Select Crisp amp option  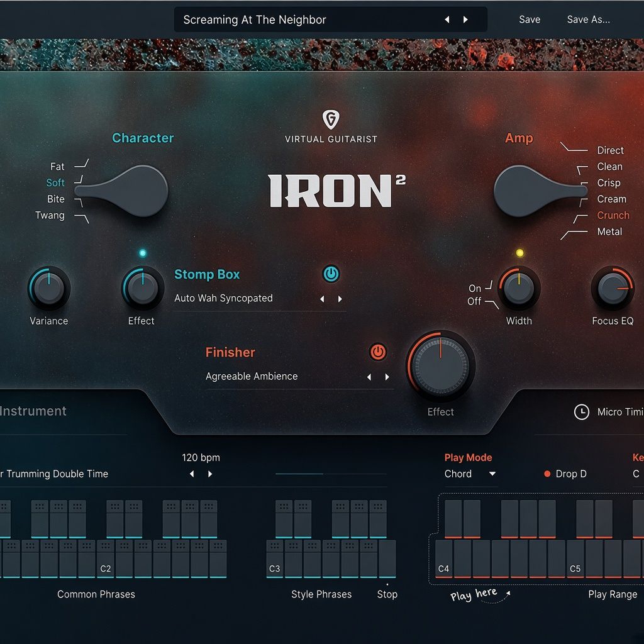click(x=609, y=183)
